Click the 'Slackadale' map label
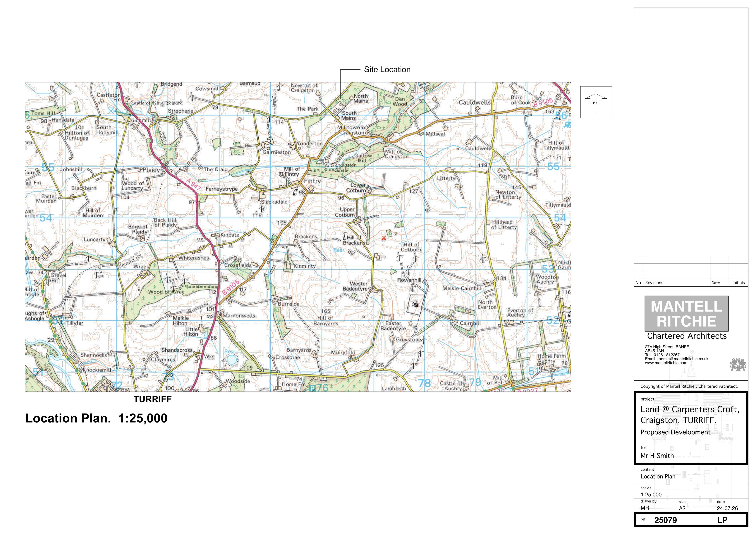The width and height of the screenshot is (756, 535). (x=274, y=202)
